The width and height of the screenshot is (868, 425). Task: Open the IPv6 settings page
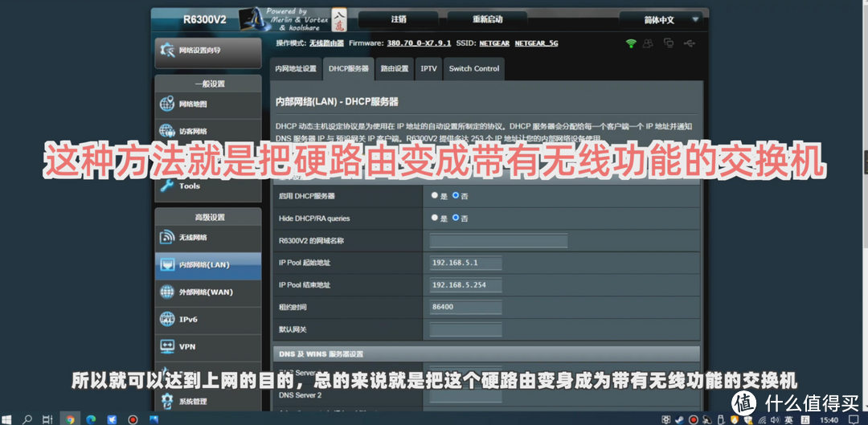(x=208, y=319)
